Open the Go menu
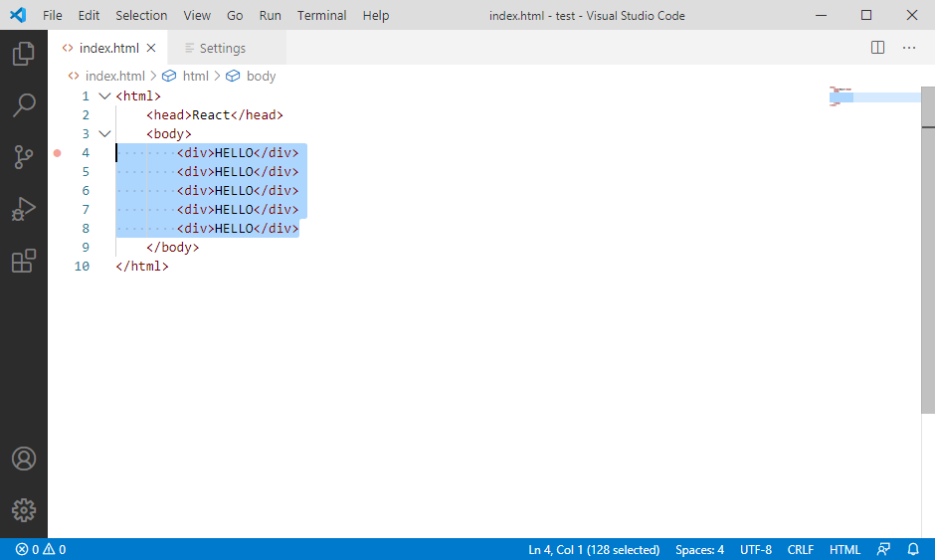935x560 pixels. tap(235, 16)
